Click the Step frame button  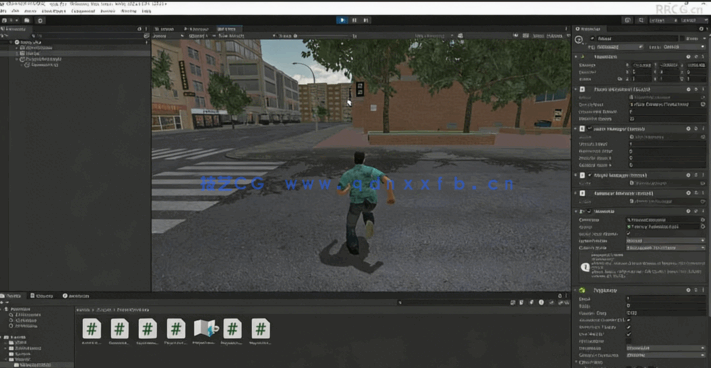click(366, 20)
